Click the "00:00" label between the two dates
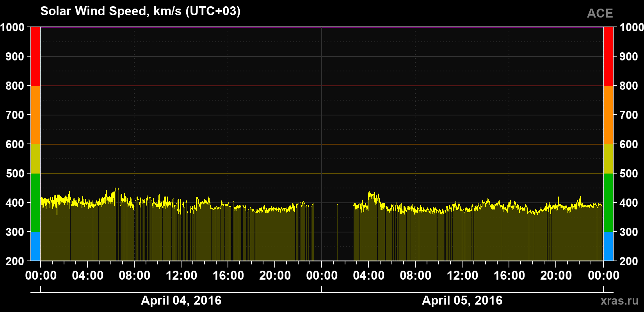The image size is (644, 312). [322, 276]
